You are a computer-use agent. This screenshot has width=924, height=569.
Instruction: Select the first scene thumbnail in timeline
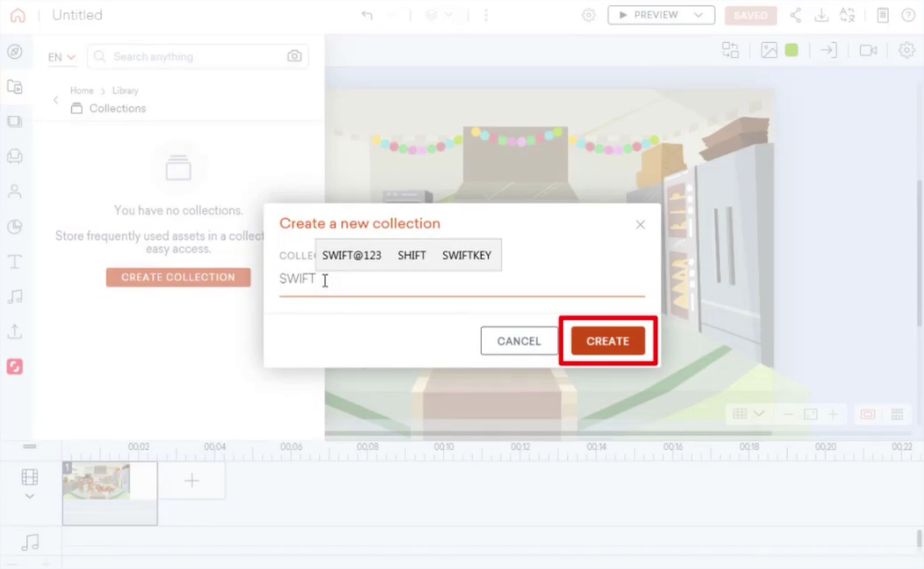tap(110, 493)
